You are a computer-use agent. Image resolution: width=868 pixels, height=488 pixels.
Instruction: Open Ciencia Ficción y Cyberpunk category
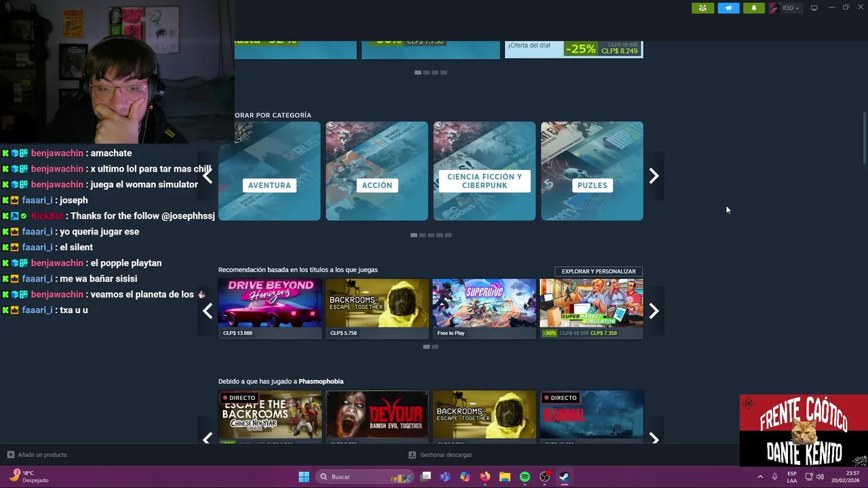tap(484, 171)
